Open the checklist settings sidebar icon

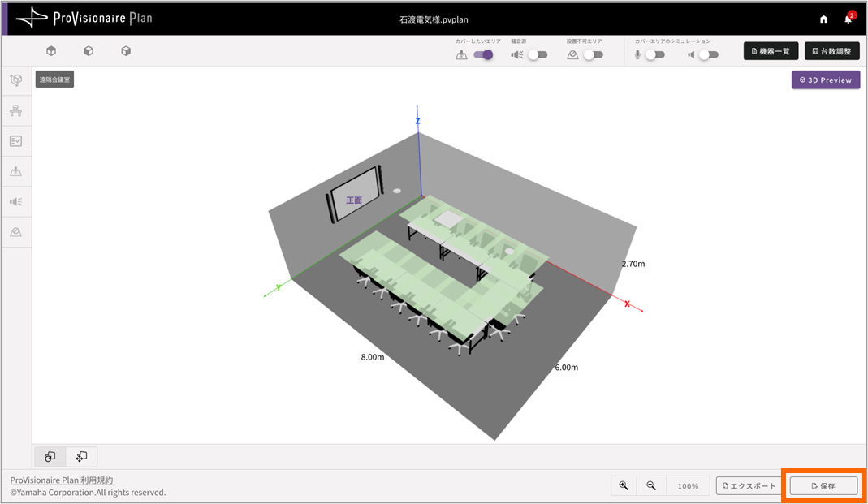[x=15, y=141]
